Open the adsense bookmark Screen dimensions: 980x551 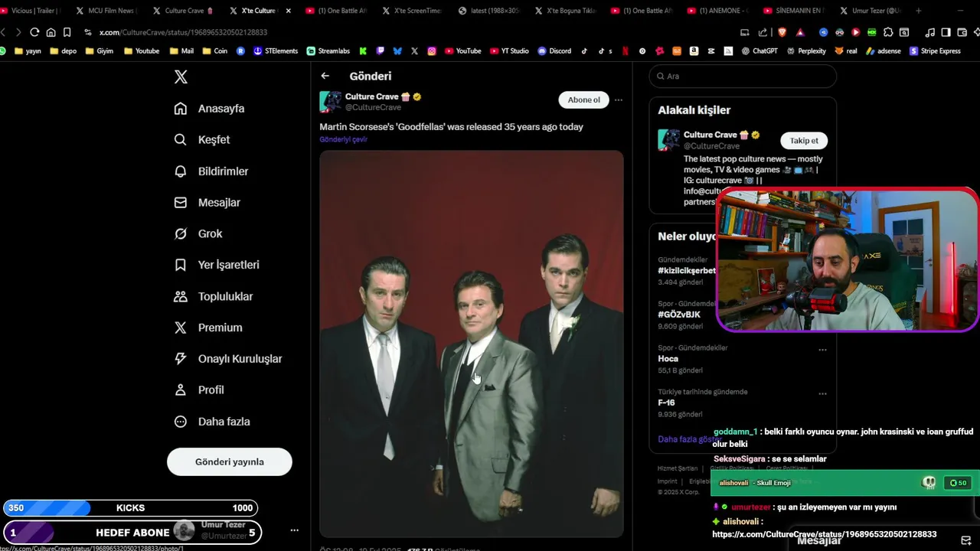pos(884,51)
